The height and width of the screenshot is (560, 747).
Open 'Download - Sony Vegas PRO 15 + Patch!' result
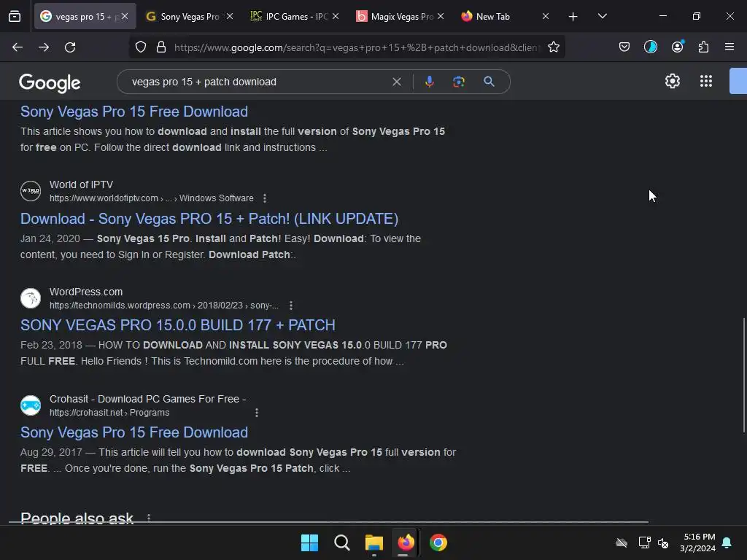tap(209, 219)
